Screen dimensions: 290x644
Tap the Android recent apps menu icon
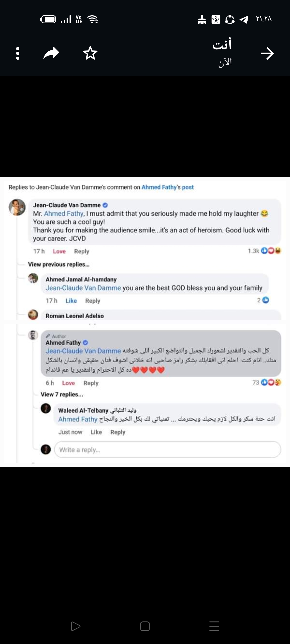[x=214, y=626]
